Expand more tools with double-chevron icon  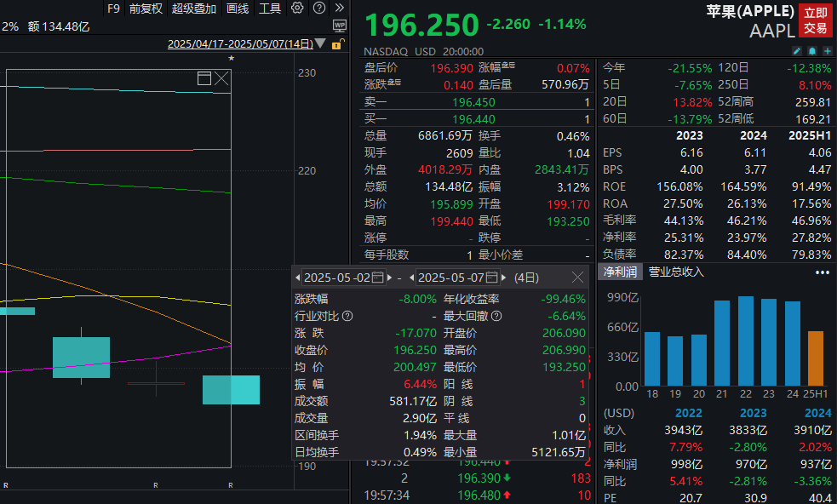340,8
